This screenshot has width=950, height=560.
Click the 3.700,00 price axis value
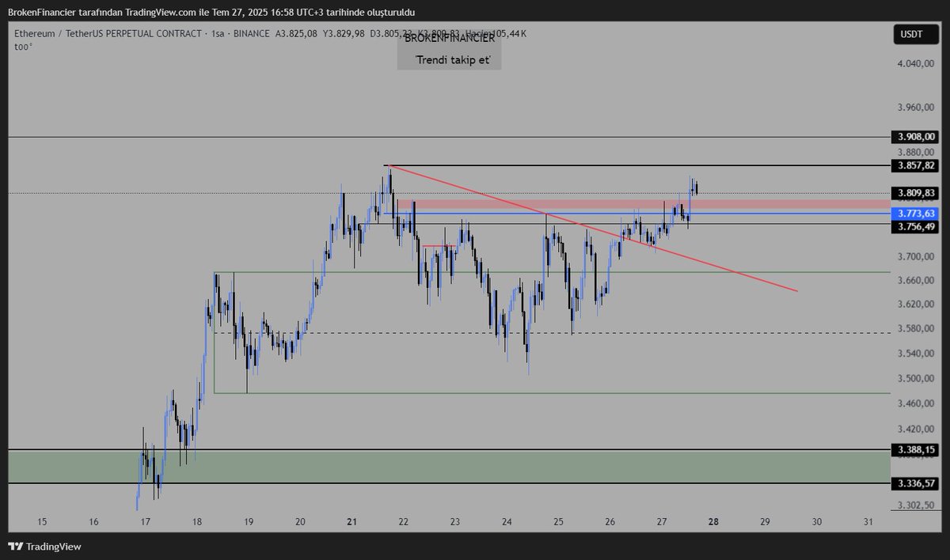click(917, 257)
